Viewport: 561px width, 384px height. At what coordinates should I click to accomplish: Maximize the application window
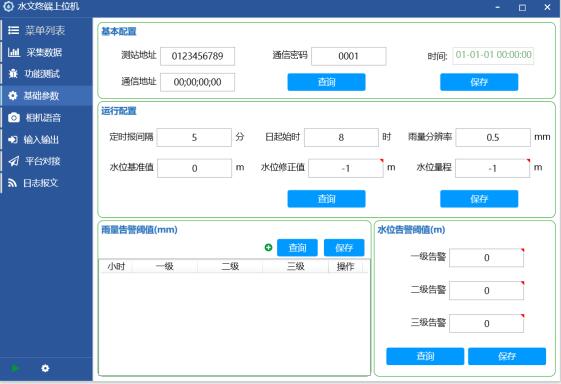coord(522,7)
